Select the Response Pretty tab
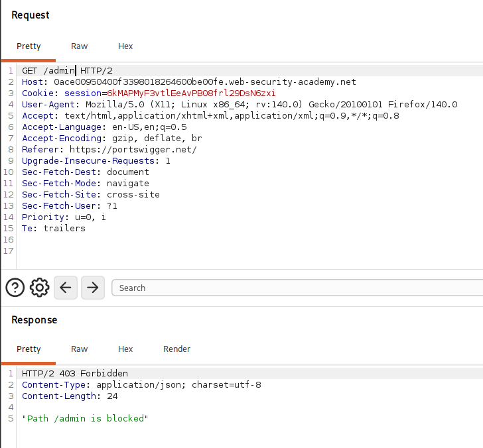The height and width of the screenshot is (448, 483). click(x=29, y=349)
